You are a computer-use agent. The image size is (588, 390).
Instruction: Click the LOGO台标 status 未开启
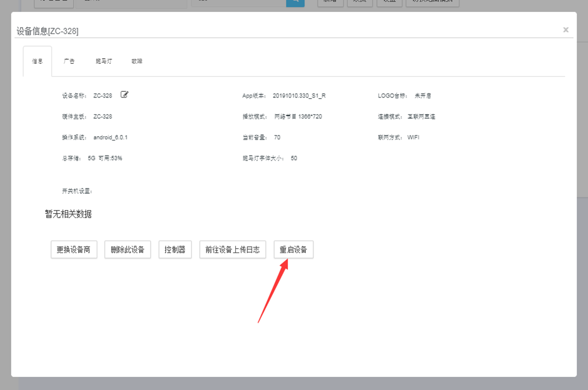[x=423, y=96]
